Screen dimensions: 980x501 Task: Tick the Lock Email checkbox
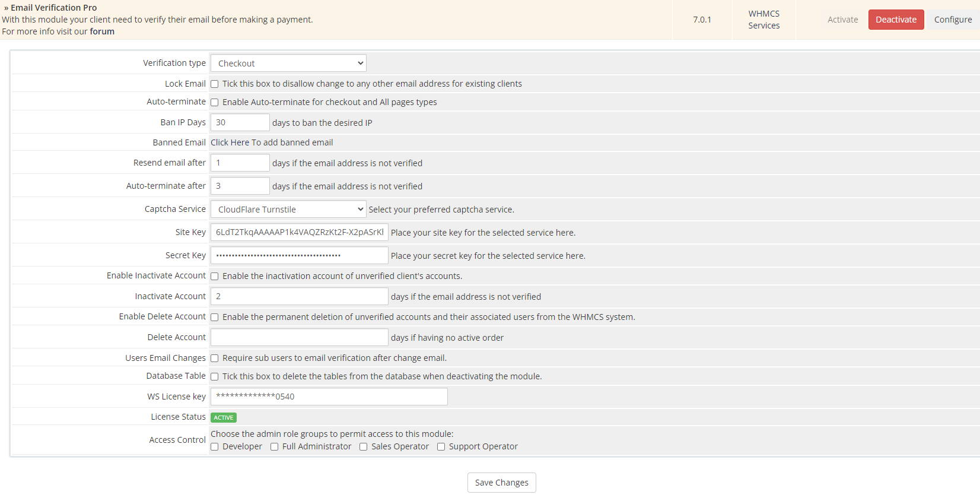[x=215, y=84]
